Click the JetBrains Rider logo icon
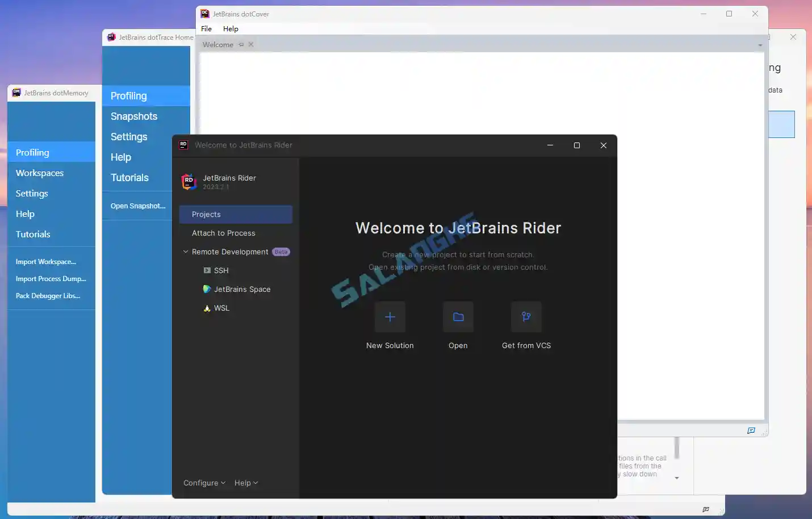 pos(189,182)
